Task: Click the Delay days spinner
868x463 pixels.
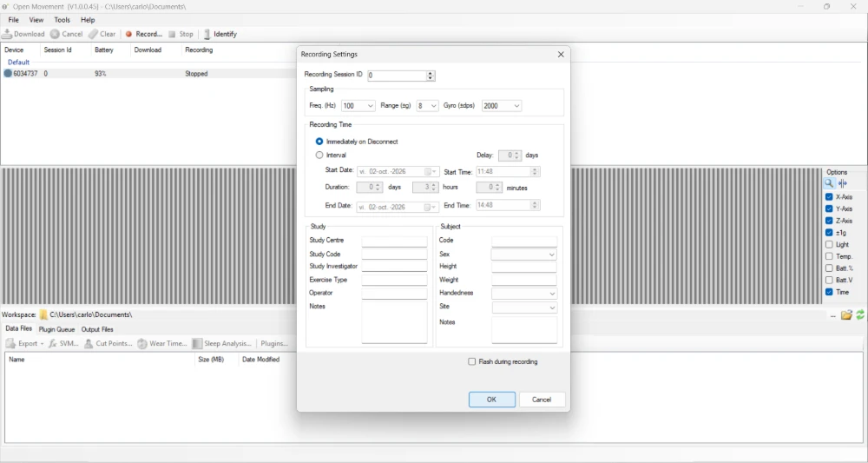Action: pyautogui.click(x=517, y=155)
